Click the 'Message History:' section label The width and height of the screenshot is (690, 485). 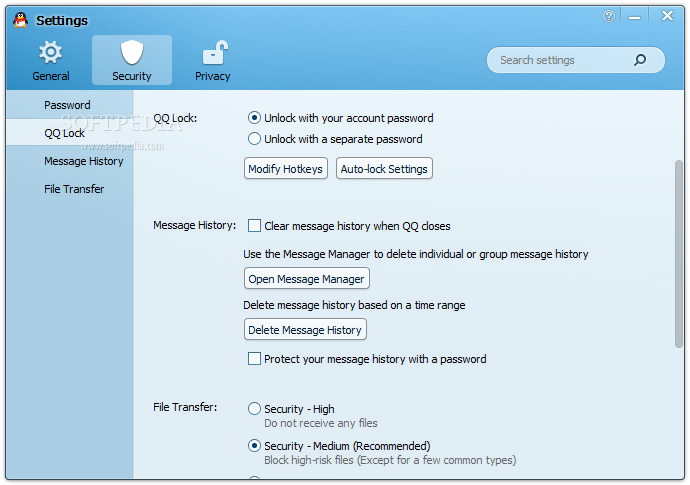(x=194, y=225)
